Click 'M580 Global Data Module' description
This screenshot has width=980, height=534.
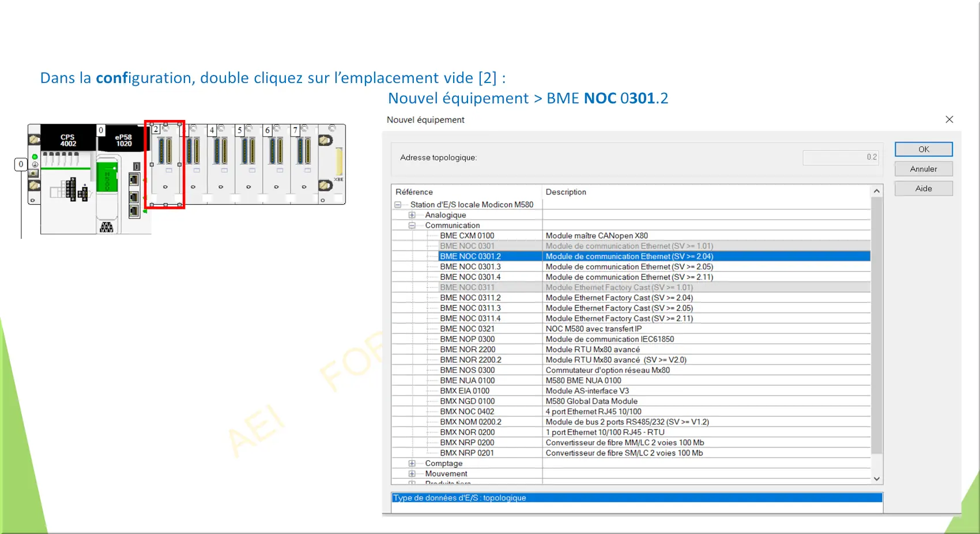pos(591,402)
